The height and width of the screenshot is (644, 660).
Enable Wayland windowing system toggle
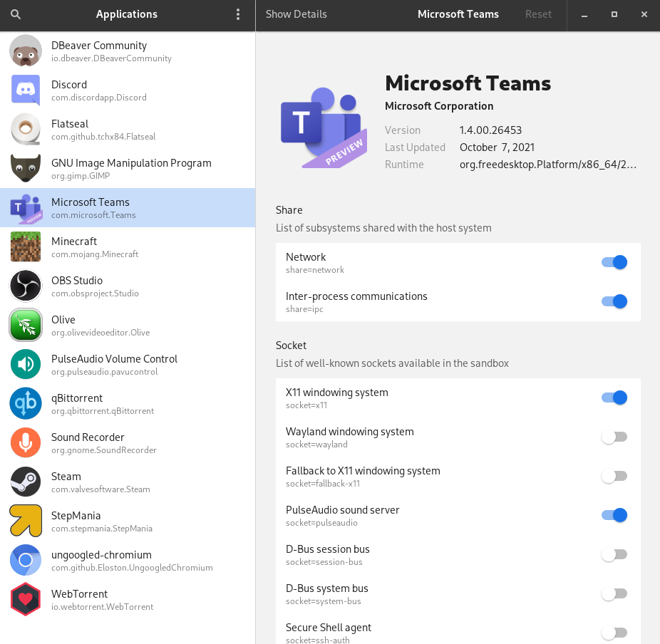pyautogui.click(x=614, y=437)
